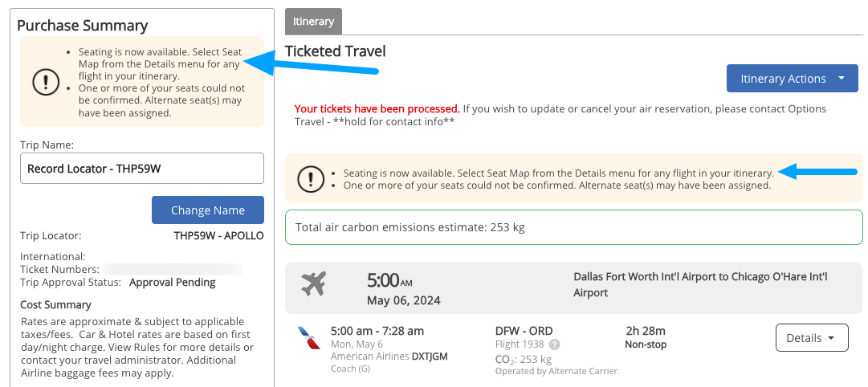Click the warning icon in Purchase Summary alert
868x387 pixels.
46,81
